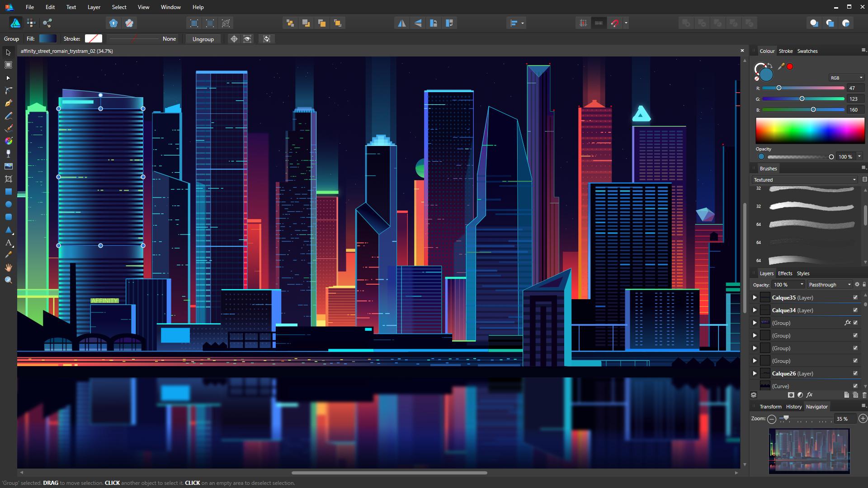Click the Ungroup button

coord(203,39)
